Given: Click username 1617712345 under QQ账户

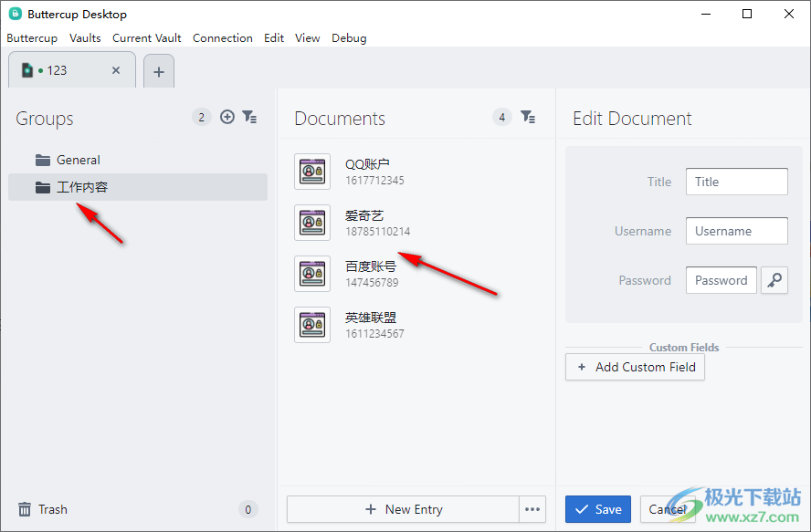Looking at the screenshot, I should pyautogui.click(x=374, y=181).
